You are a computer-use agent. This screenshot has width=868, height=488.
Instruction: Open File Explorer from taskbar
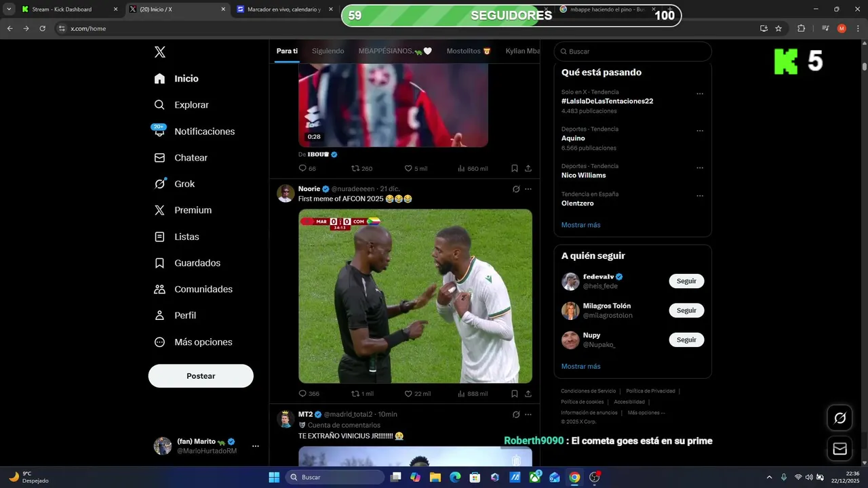pyautogui.click(x=435, y=477)
